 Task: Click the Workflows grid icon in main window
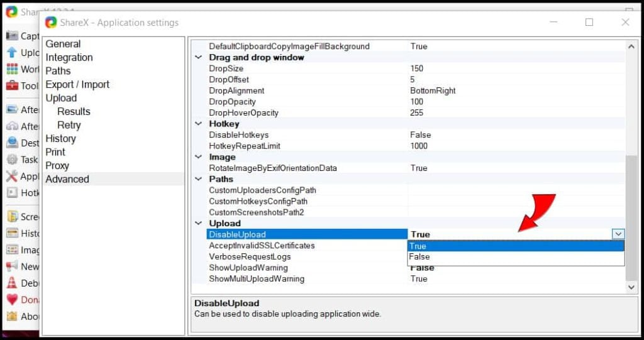[13, 69]
